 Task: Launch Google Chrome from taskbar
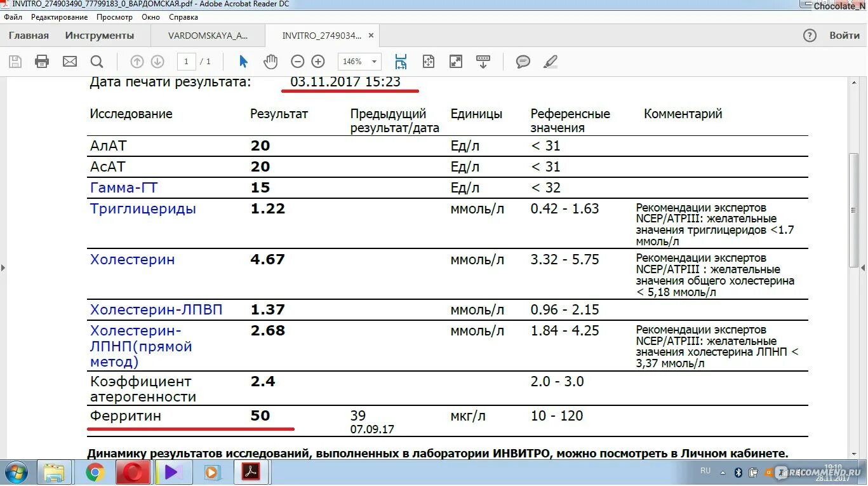click(x=95, y=473)
